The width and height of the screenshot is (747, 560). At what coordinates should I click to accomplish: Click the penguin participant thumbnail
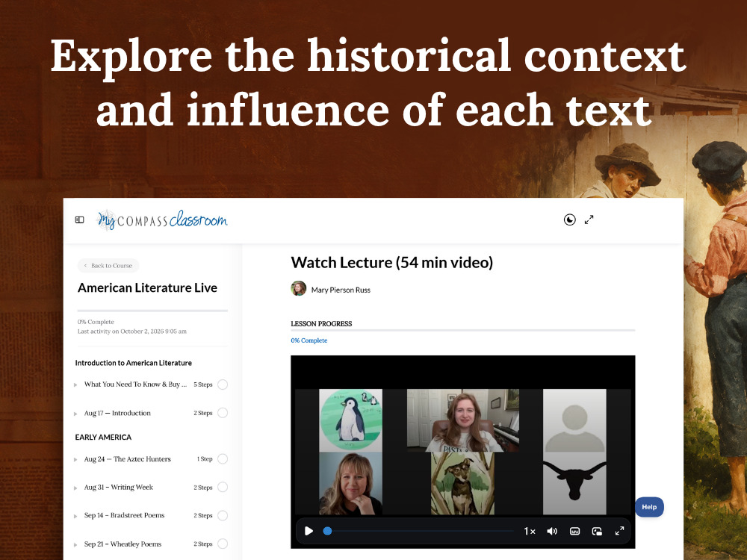(x=350, y=420)
